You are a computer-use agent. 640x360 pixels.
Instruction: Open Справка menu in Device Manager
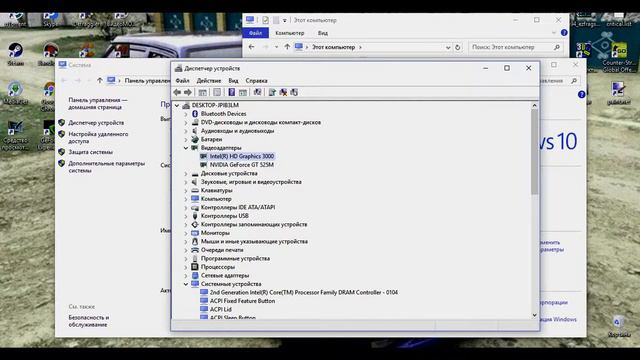(256, 81)
